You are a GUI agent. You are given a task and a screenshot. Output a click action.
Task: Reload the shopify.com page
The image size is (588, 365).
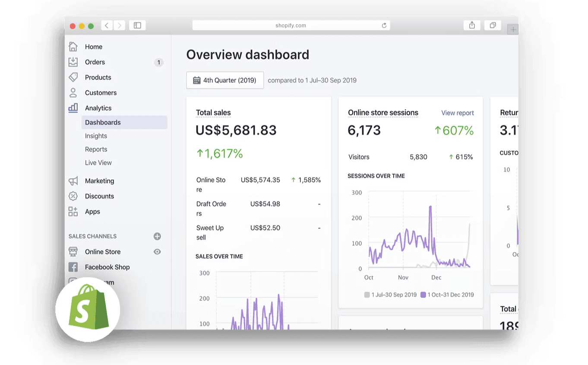point(384,25)
